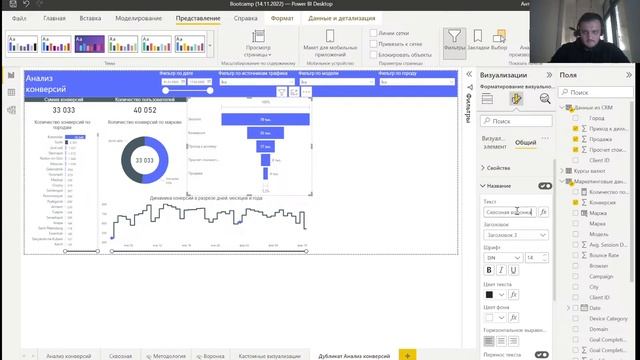Open the Выбор selection pane
The height and width of the screenshot is (360, 640).
[x=499, y=40]
